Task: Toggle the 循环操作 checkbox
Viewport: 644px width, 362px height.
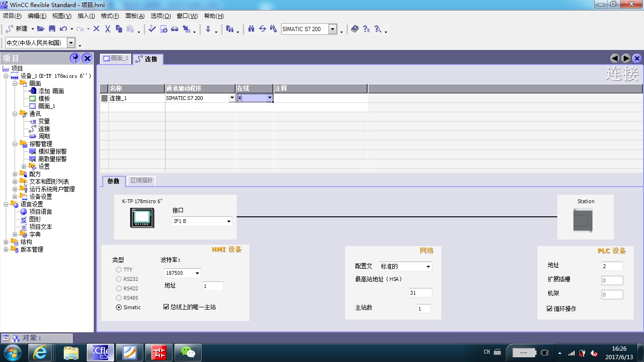Action: [x=550, y=309]
